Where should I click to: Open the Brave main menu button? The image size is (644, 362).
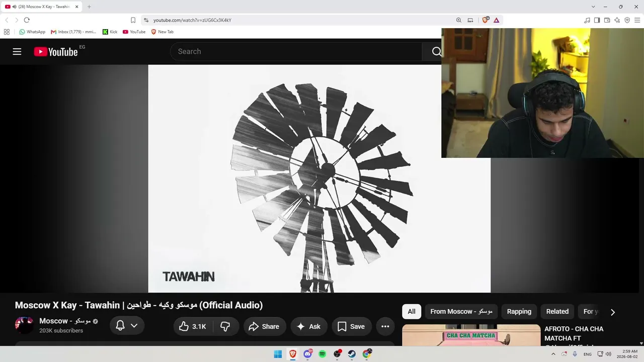637,20
